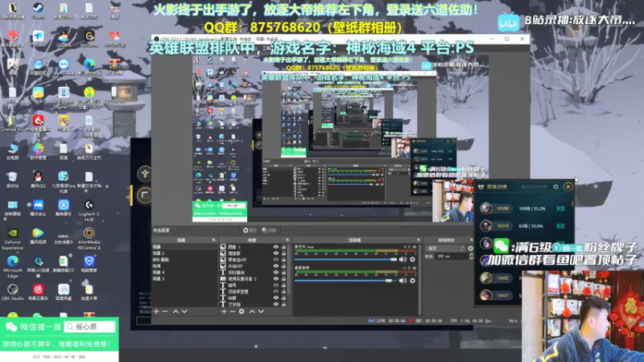Mute 麦克风/Aux speaker icon in mixer
Viewport: 644px width, 362px height.
tap(402, 259)
